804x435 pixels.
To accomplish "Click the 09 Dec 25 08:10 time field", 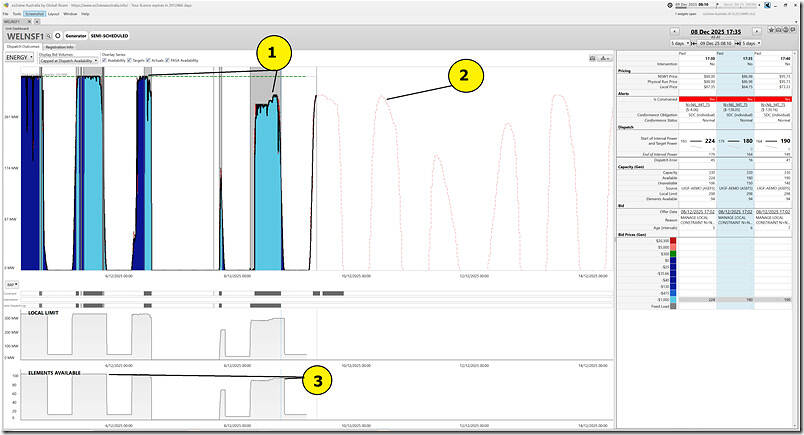I will (716, 43).
